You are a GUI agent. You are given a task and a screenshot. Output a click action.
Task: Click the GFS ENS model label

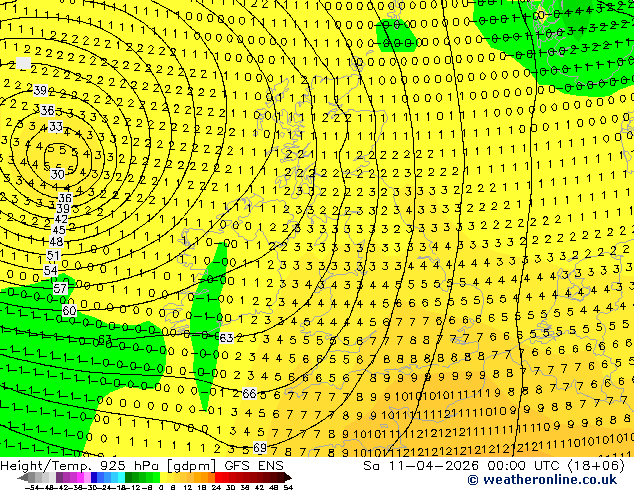[254, 466]
